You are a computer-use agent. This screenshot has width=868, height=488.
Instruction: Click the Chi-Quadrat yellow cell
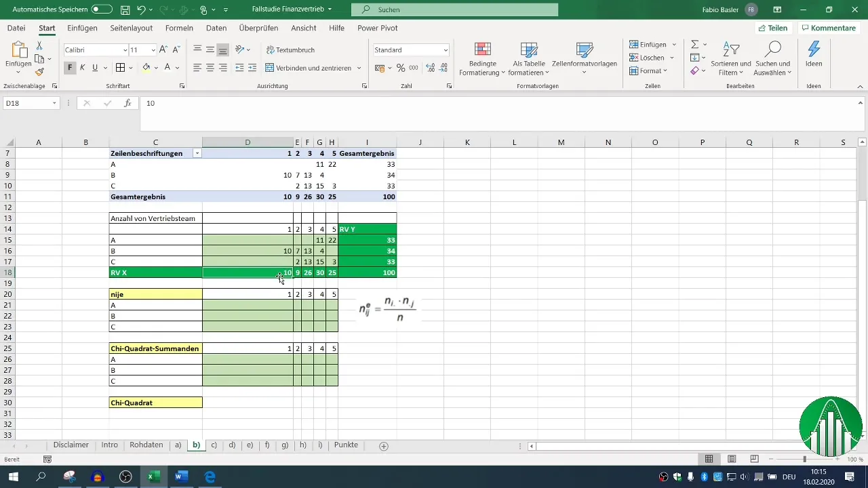click(156, 403)
